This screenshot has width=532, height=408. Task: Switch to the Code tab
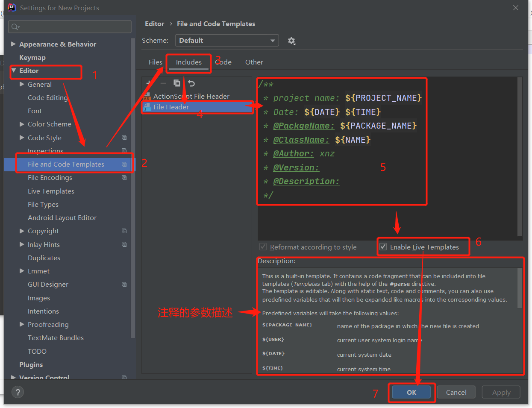223,62
